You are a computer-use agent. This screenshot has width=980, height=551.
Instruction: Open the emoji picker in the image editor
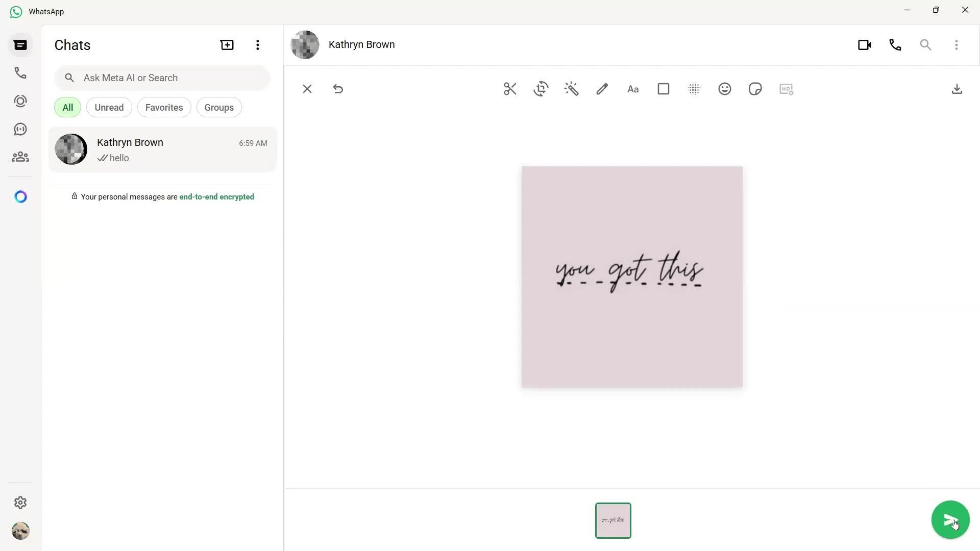pos(724,89)
